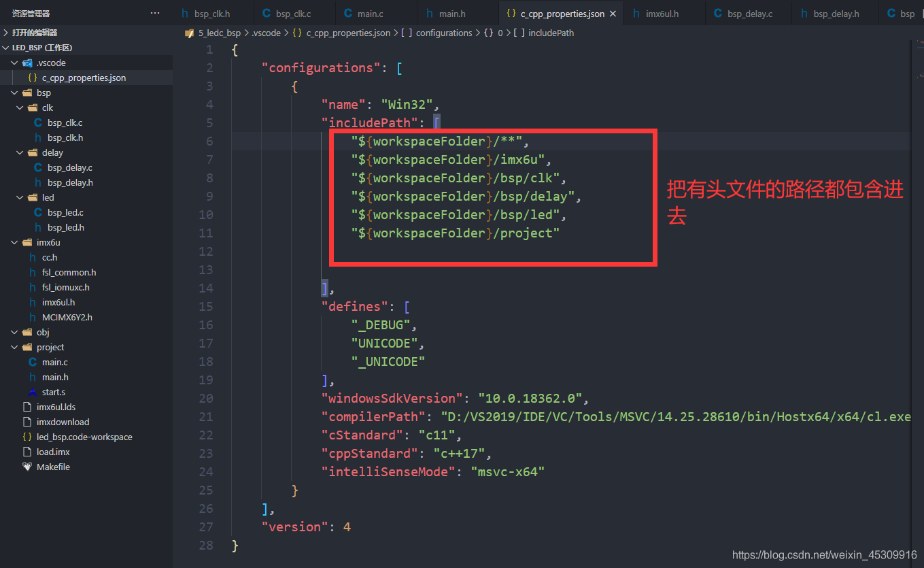The image size is (924, 568).
Task: Click the C icon of bsp_led.c
Action: [x=38, y=212]
